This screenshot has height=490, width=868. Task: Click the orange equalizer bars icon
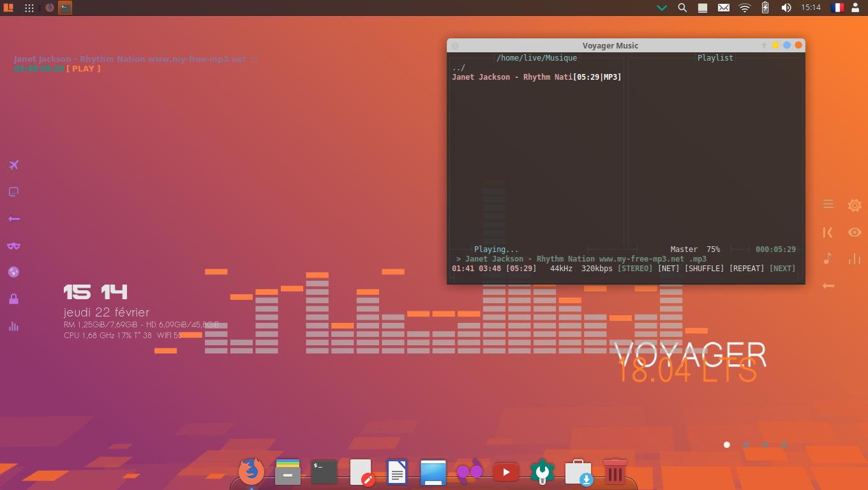[855, 258]
